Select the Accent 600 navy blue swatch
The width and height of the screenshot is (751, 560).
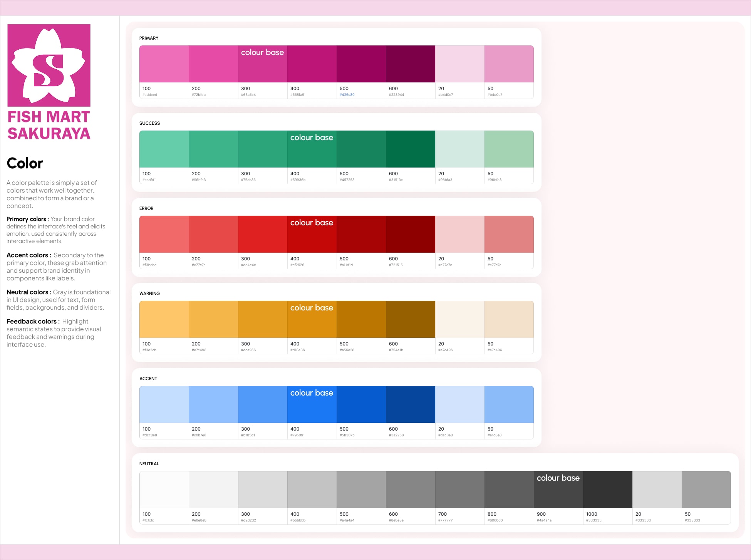click(410, 404)
